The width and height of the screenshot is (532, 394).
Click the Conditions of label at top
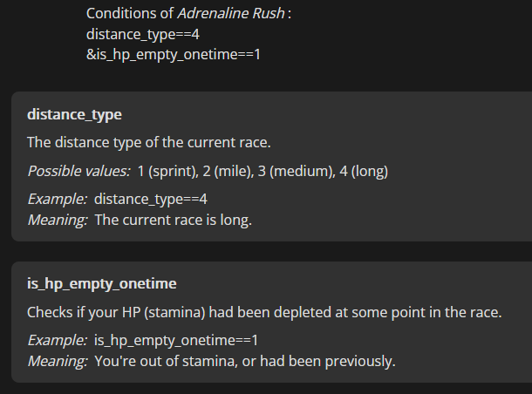(130, 14)
